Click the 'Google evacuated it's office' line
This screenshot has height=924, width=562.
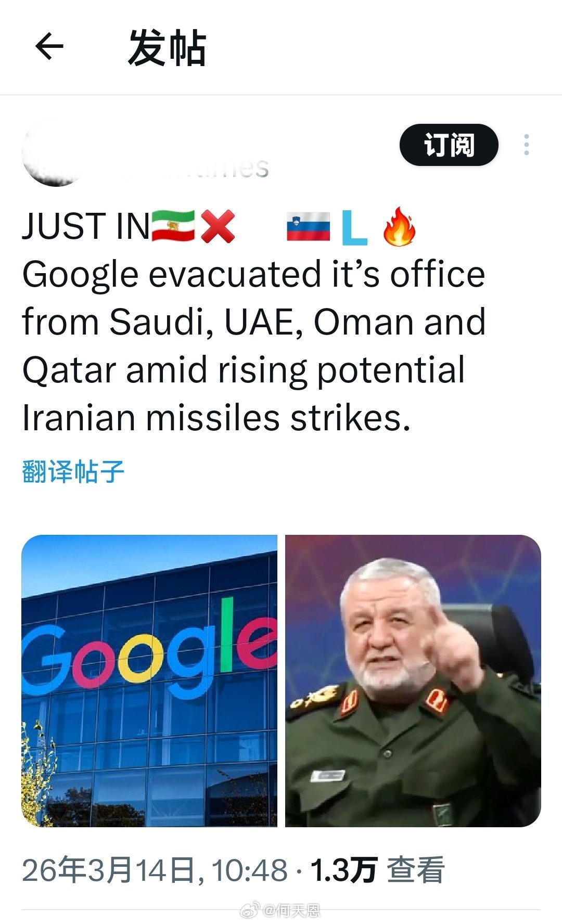tap(253, 275)
